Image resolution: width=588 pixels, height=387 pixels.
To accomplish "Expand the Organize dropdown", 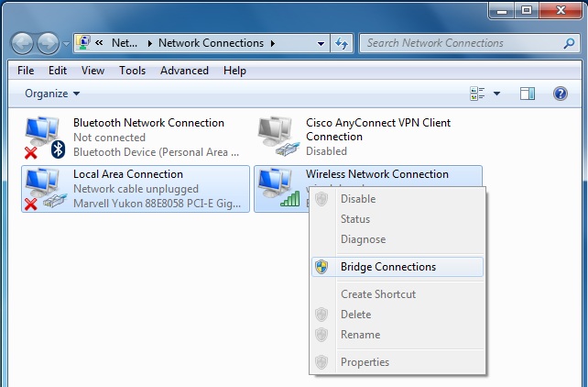I will pyautogui.click(x=52, y=94).
